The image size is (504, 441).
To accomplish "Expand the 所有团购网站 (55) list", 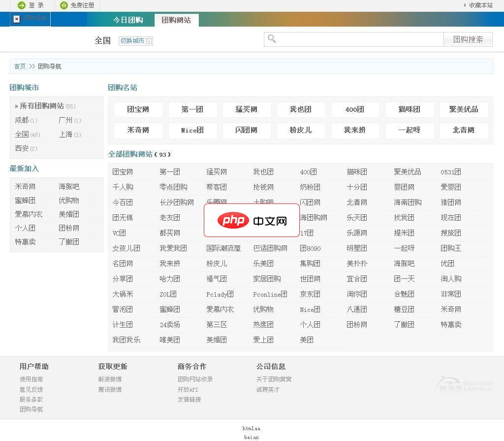I will [41, 106].
